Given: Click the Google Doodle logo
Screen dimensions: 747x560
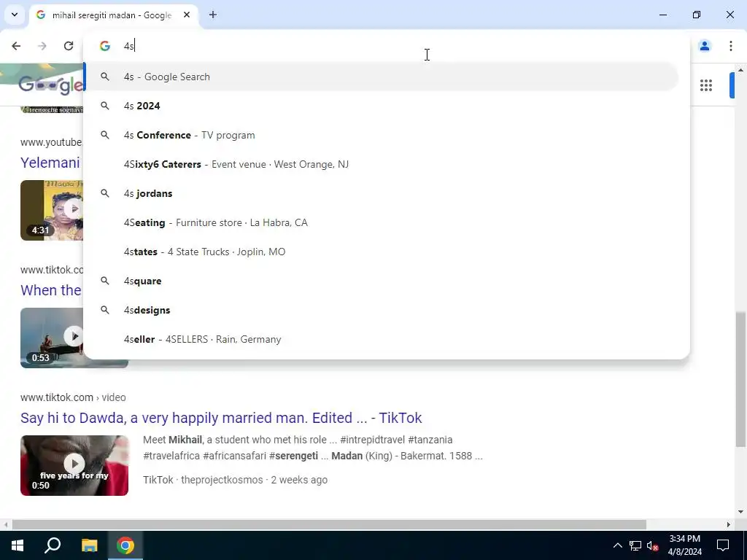Looking at the screenshot, I should coord(50,85).
